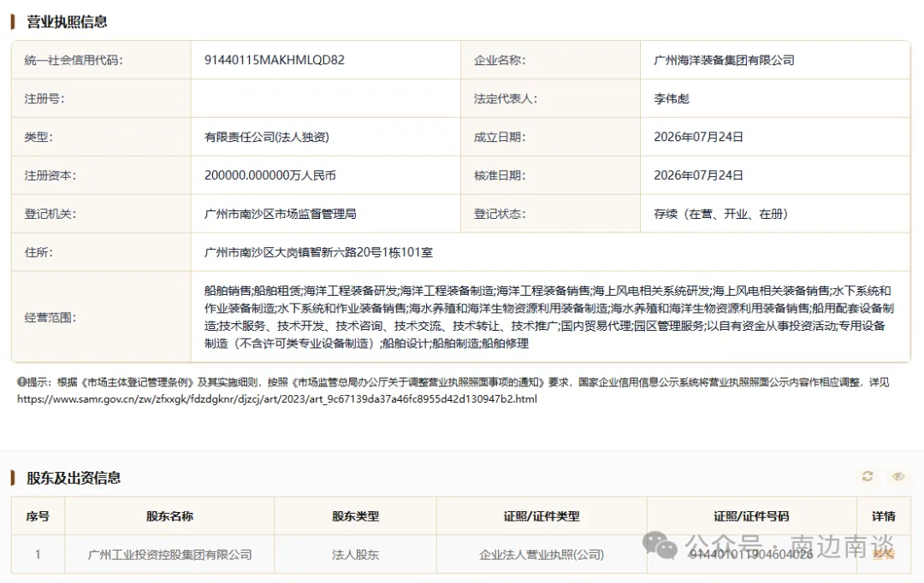924x583 pixels.
Task: Click the 证照/证件类型 column header
Action: (542, 515)
